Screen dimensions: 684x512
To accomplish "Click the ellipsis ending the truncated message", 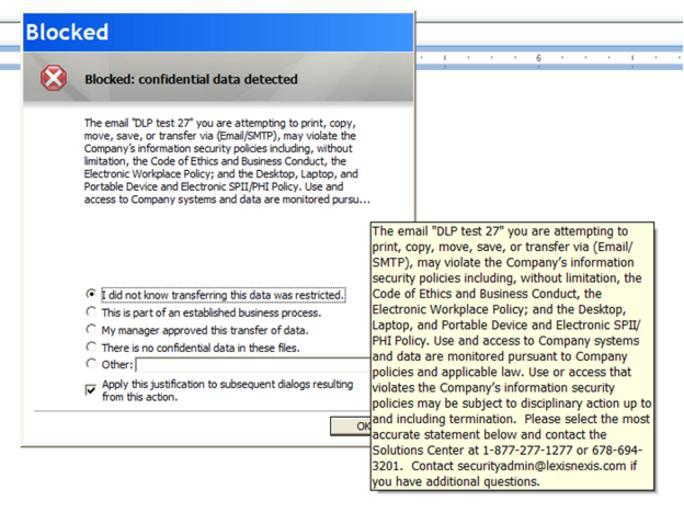I will pos(364,199).
